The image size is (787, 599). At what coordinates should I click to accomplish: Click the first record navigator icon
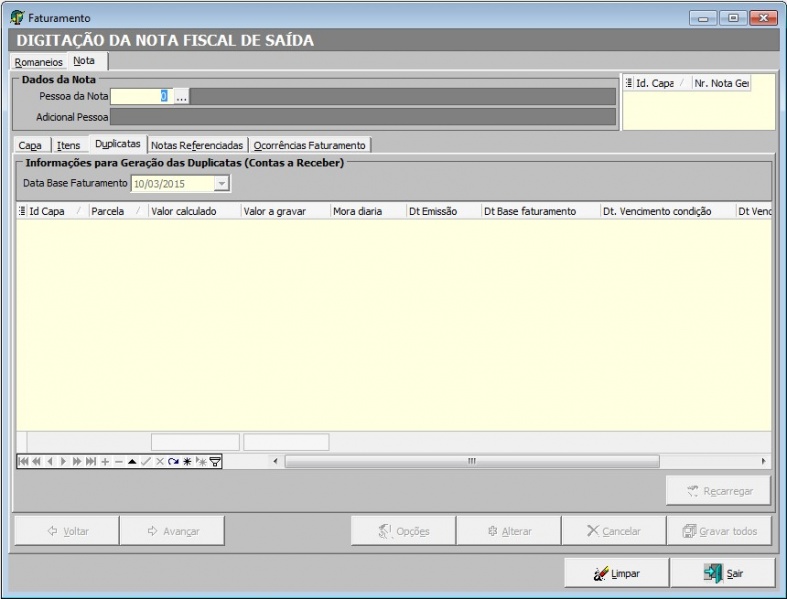[24, 461]
